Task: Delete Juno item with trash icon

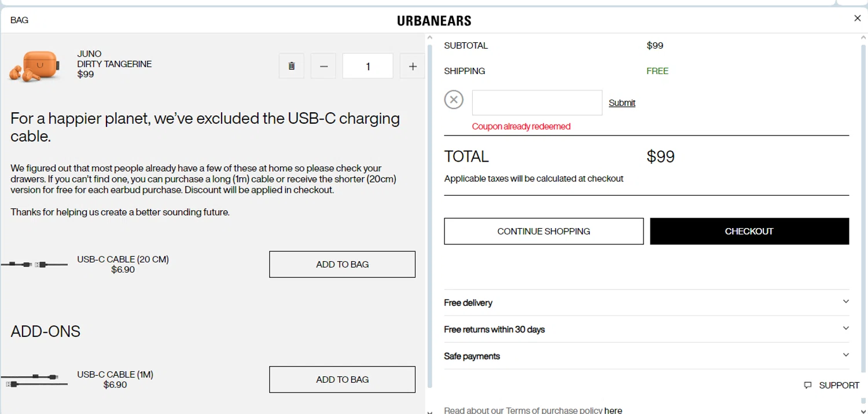Action: point(292,66)
